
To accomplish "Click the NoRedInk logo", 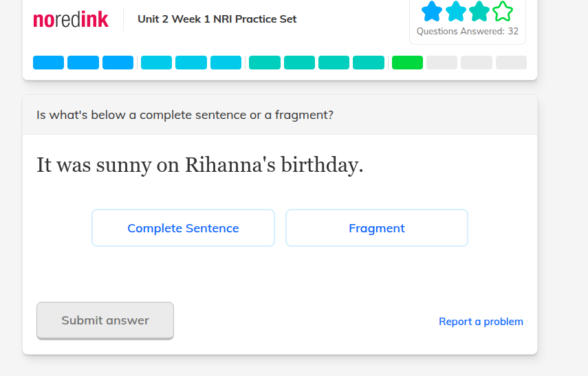I will (71, 19).
